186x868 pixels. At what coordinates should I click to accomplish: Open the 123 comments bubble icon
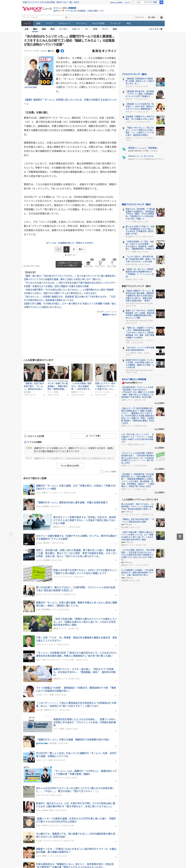point(44,51)
